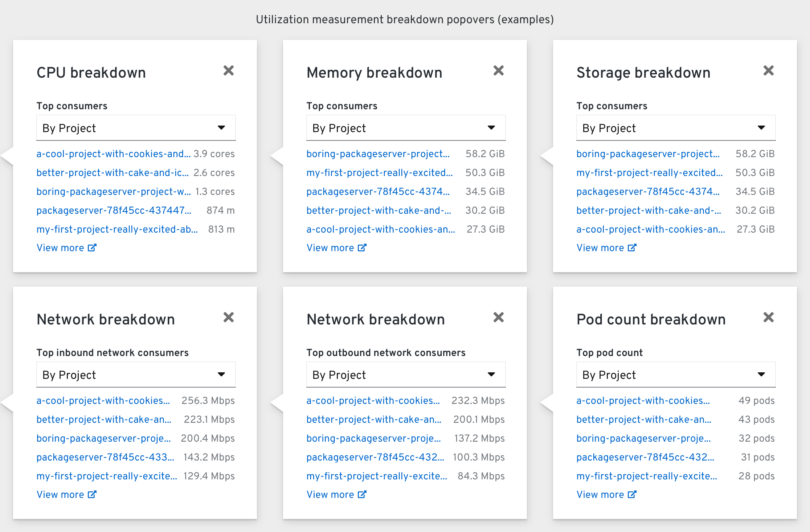The width and height of the screenshot is (810, 532).
Task: Open boring-packageserver link with 200.4 Mbps
Action: [x=104, y=438]
